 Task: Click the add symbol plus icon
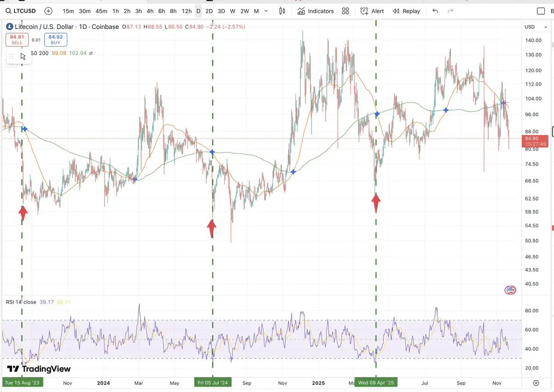coord(48,11)
